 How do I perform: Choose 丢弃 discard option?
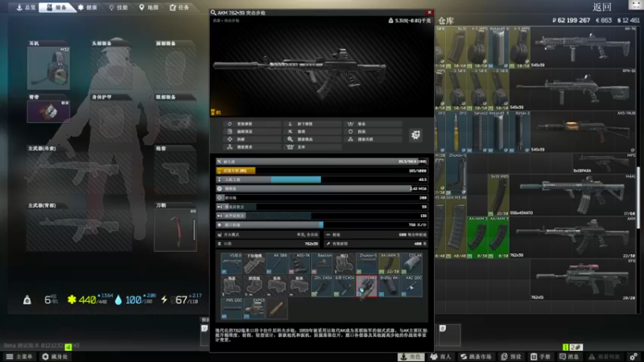[312, 147]
